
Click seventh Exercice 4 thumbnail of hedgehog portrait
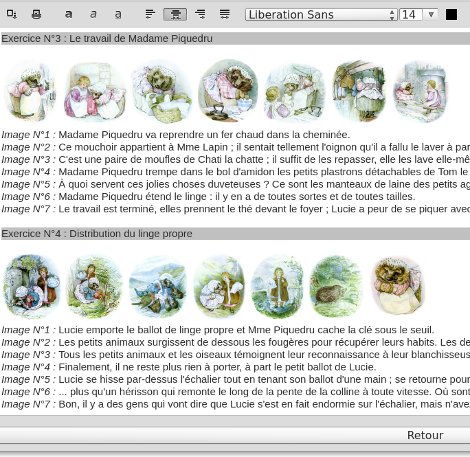[x=398, y=286]
